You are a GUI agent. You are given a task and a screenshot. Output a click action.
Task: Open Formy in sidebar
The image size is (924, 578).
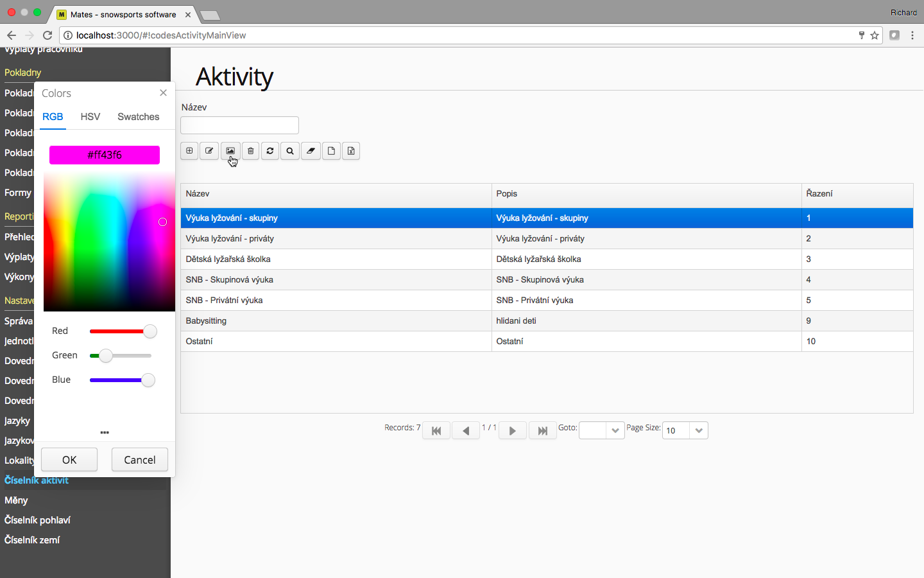pyautogui.click(x=18, y=193)
